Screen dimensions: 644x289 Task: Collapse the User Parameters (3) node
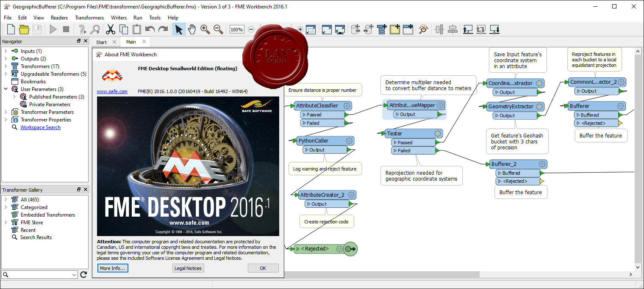click(x=6, y=89)
